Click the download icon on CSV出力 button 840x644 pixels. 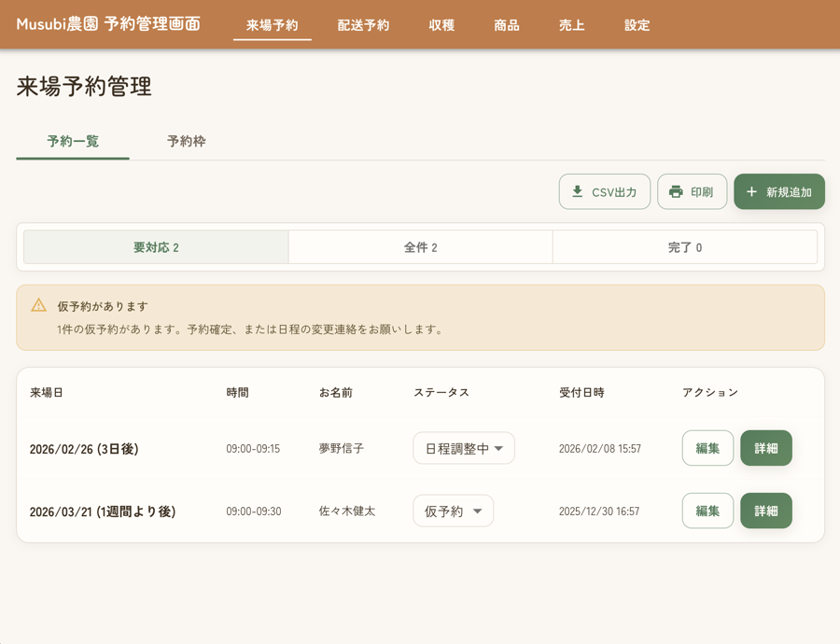pos(575,191)
